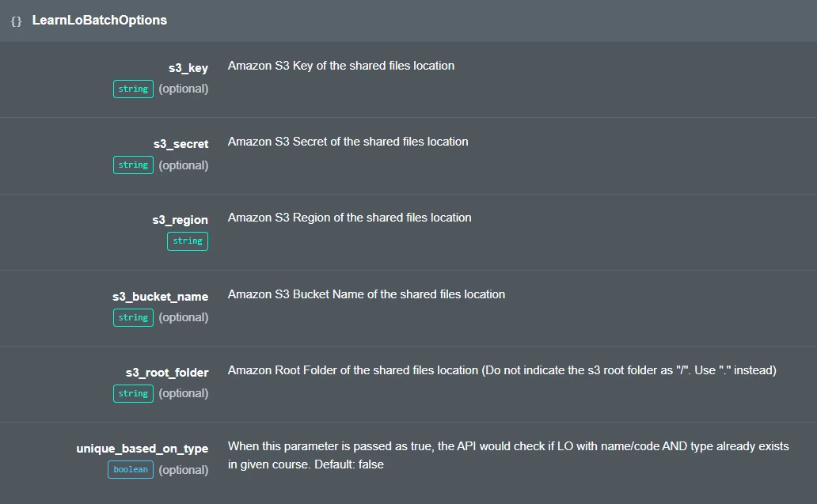Collapse the LearnLoBatchOptions schema header

click(99, 21)
